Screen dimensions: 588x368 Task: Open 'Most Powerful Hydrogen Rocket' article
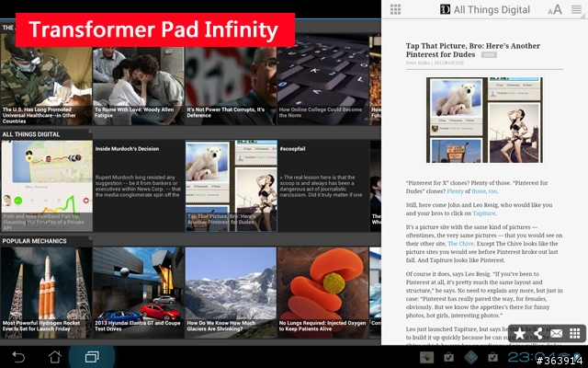(x=46, y=293)
